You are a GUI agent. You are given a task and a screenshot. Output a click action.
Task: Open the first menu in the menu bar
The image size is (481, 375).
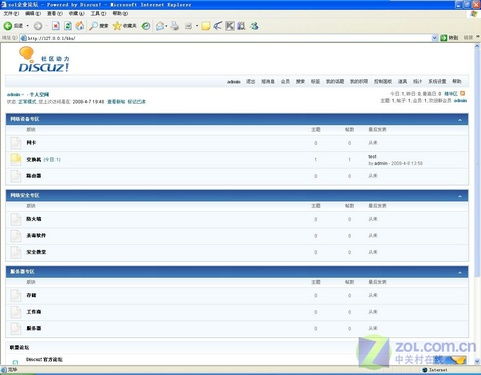pos(11,14)
